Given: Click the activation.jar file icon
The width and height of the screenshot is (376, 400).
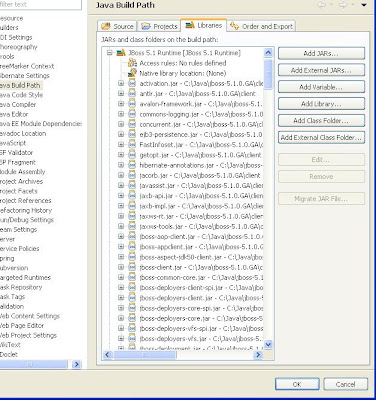Looking at the screenshot, I should [x=132, y=83].
